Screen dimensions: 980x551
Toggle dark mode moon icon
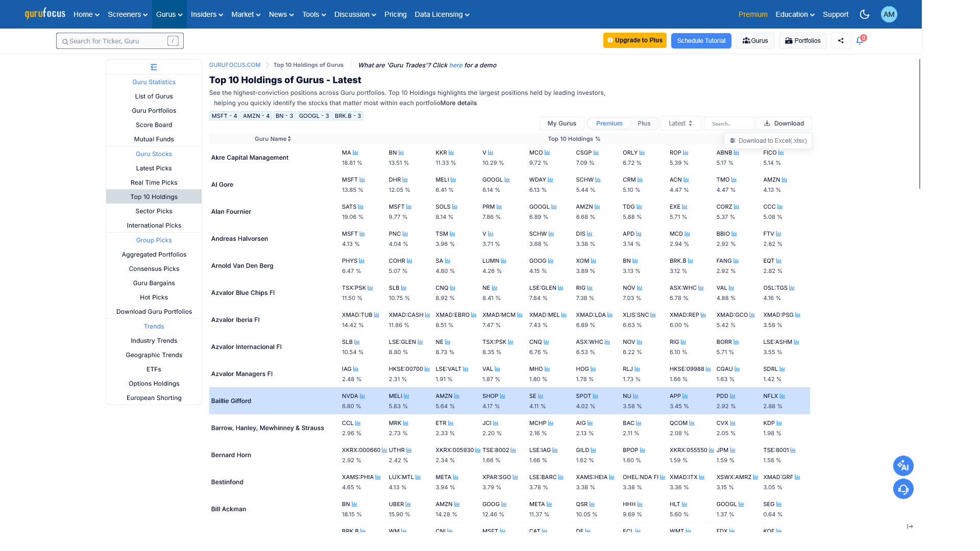tap(864, 14)
